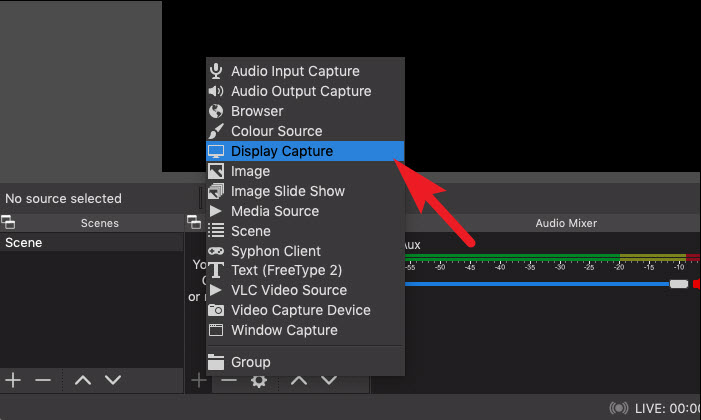Viewport: 701px width, 420px height.
Task: Select Scene from the add-source menu
Action: pyautogui.click(x=305, y=231)
